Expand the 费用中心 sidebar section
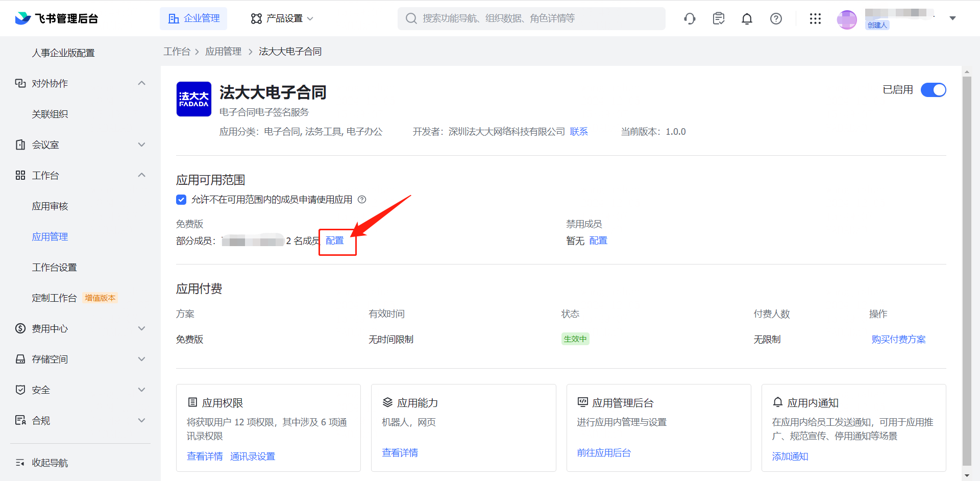Viewport: 980px width, 481px height. point(141,328)
